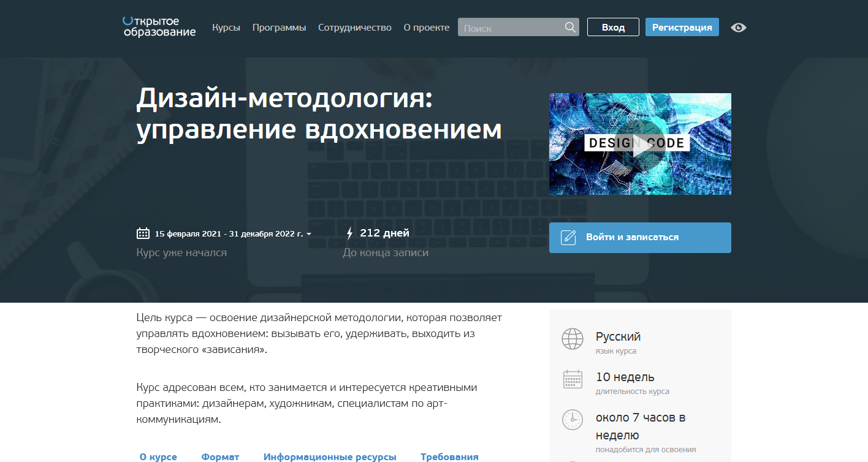The image size is (868, 462).
Task: Click the pencil icon on the enroll button
Action: (567, 238)
